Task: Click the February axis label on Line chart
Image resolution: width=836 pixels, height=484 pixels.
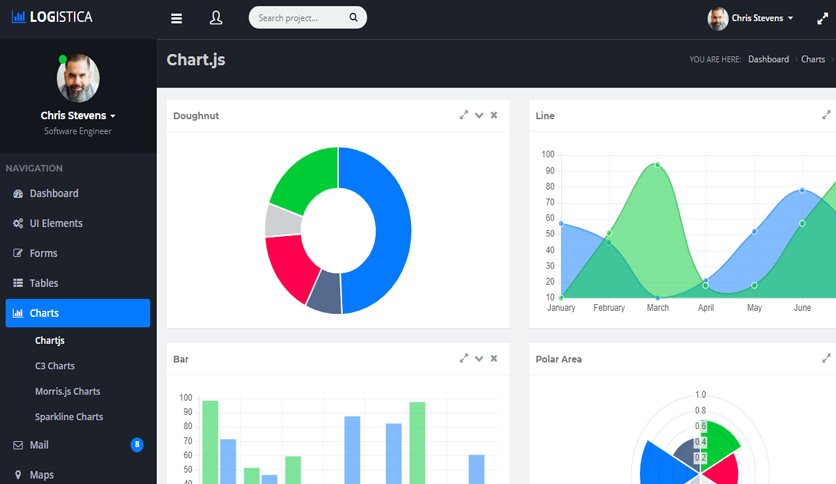Action: coord(609,308)
